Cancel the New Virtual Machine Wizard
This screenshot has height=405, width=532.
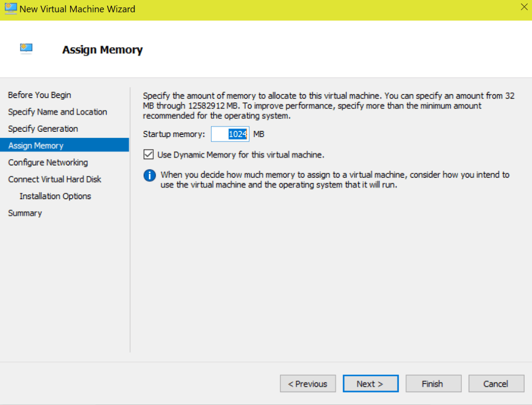click(496, 383)
